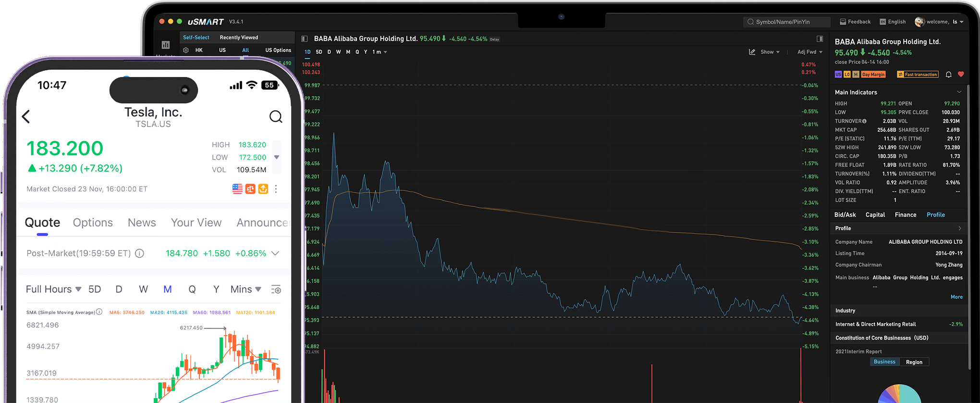Open phone chart settings icon beside Mins
This screenshot has height=403, width=980.
click(276, 290)
